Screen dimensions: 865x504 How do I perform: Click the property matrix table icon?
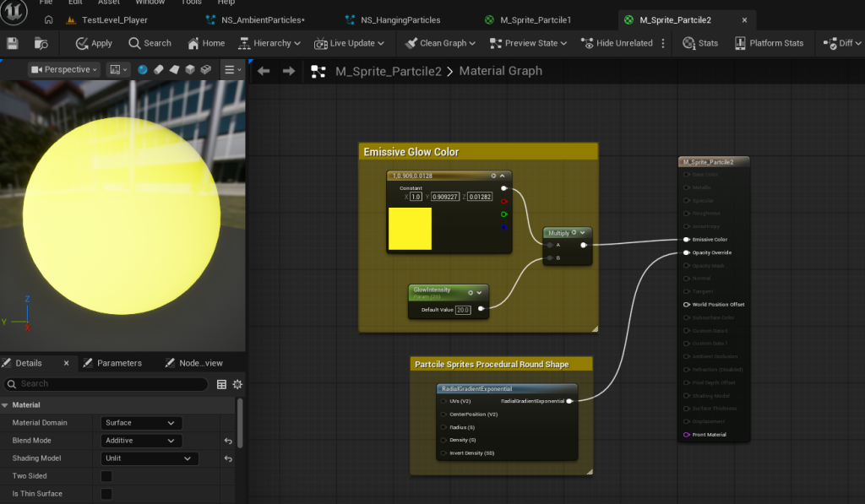tap(221, 384)
